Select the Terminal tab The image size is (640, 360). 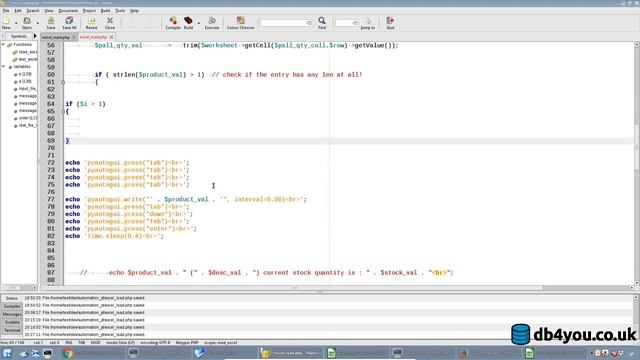[x=12, y=330]
